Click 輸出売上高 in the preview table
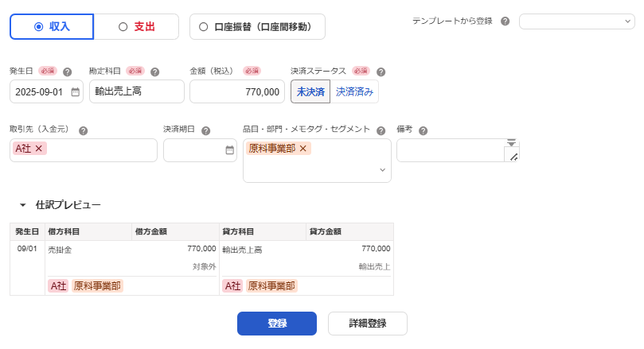Viewport: 644px width, 349px height. pyautogui.click(x=242, y=250)
